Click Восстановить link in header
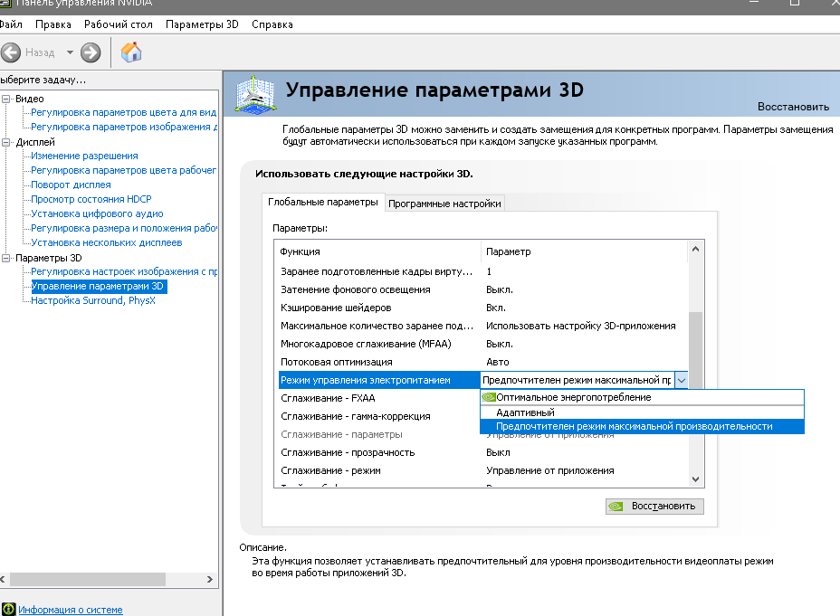 click(793, 107)
